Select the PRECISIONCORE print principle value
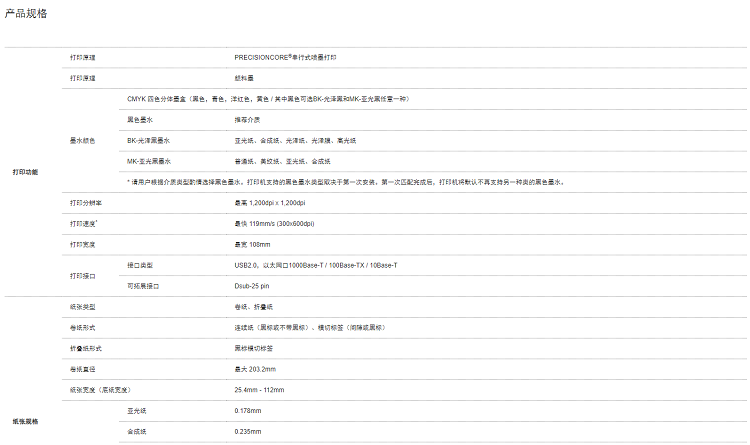The height and width of the screenshot is (445, 750). tap(285, 57)
